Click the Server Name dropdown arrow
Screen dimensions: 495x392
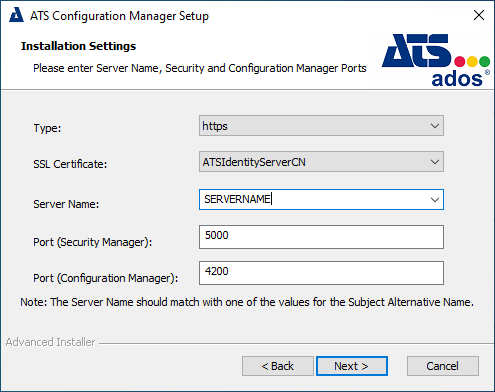[x=434, y=200]
